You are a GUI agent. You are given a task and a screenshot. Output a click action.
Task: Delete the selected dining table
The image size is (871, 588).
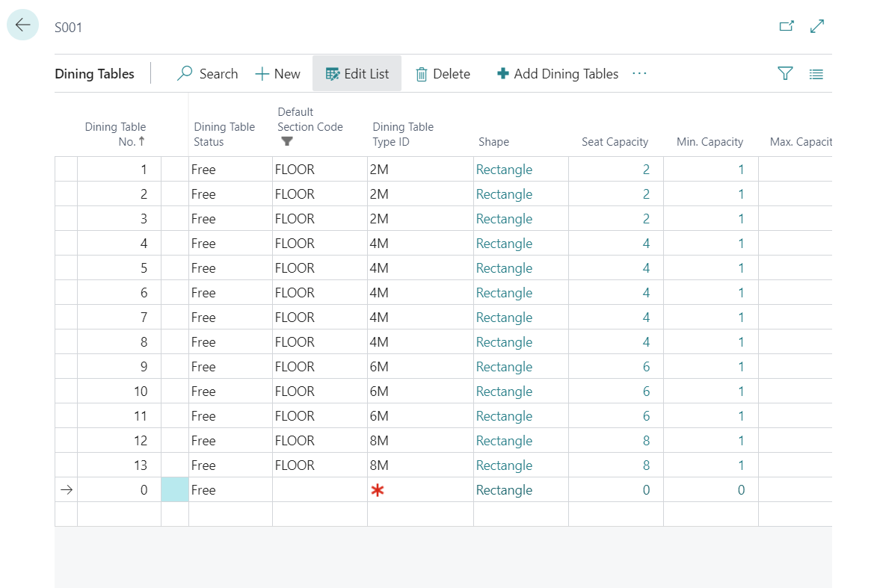(443, 74)
